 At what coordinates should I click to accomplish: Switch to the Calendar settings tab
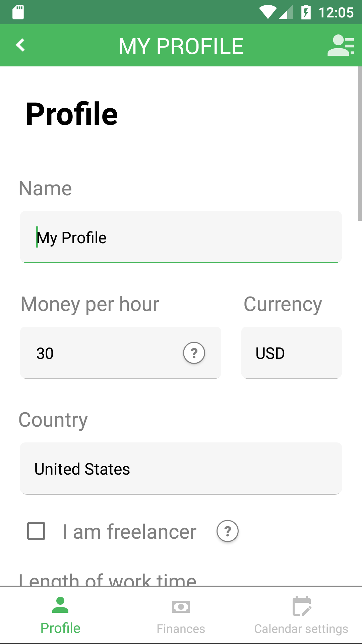301,629
